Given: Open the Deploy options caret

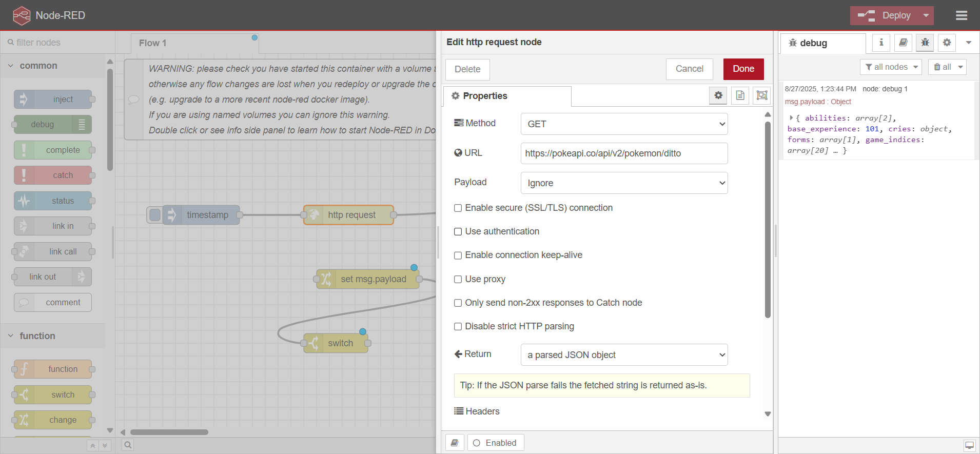Looking at the screenshot, I should [926, 15].
